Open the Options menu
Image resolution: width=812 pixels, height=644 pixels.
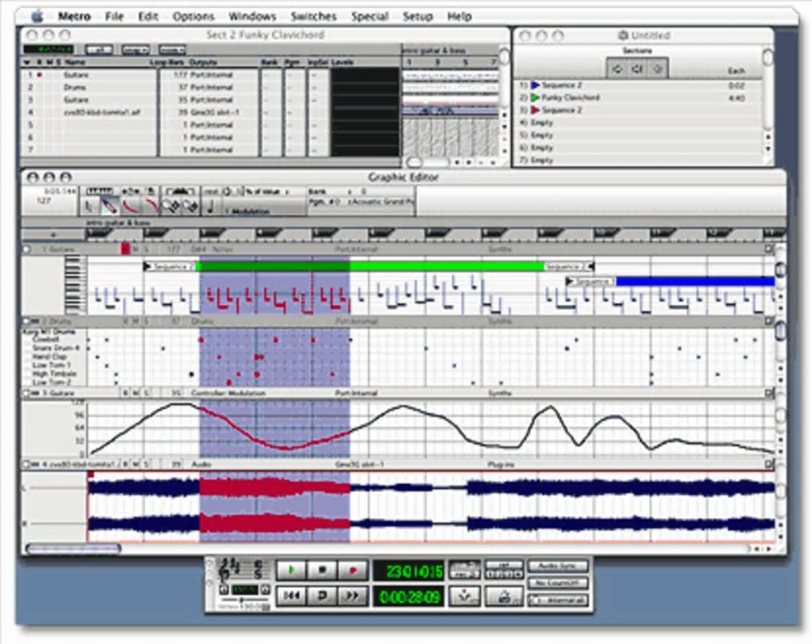pos(193,17)
